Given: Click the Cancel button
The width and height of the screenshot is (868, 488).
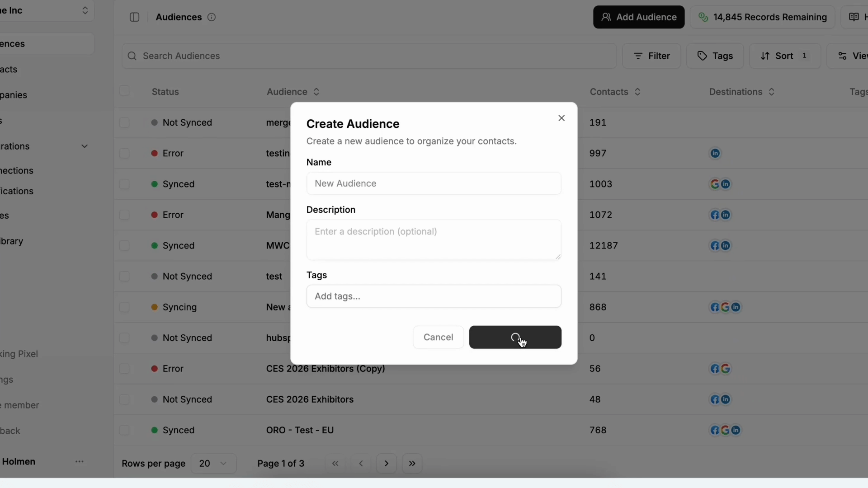Looking at the screenshot, I should point(438,337).
